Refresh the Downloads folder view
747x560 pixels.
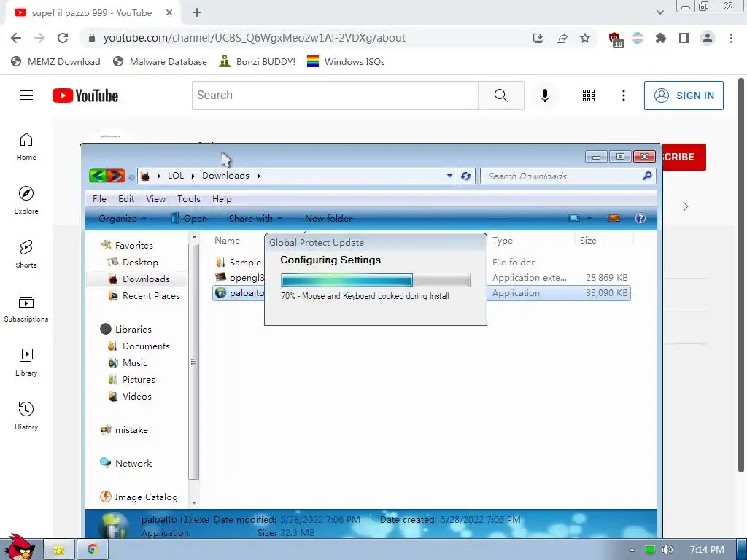(466, 176)
